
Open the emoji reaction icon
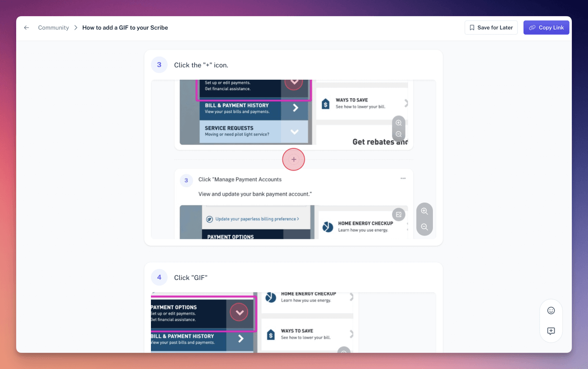(551, 310)
